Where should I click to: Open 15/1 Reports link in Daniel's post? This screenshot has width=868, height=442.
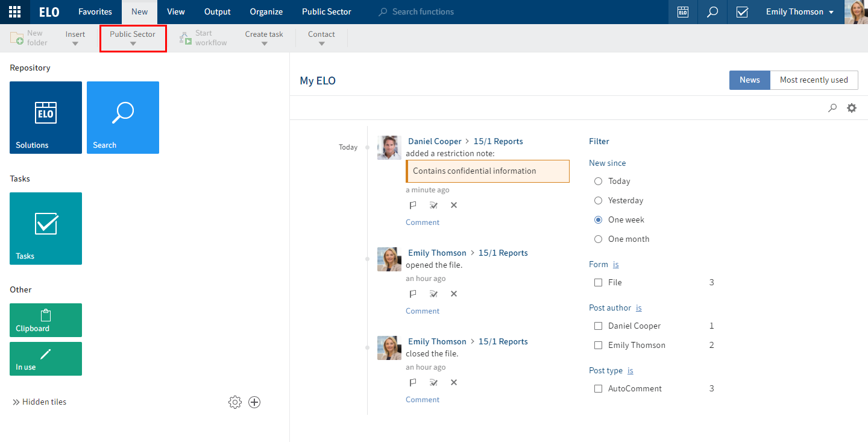[498, 142]
